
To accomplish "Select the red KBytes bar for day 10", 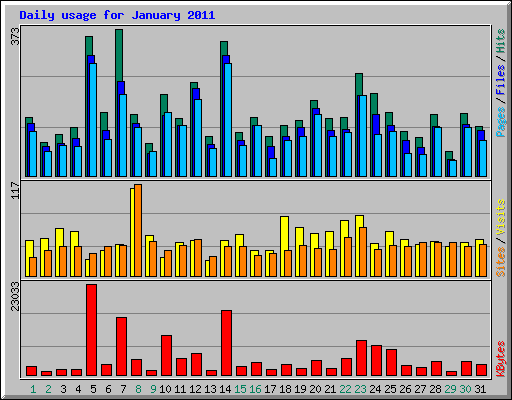I will tap(166, 356).
